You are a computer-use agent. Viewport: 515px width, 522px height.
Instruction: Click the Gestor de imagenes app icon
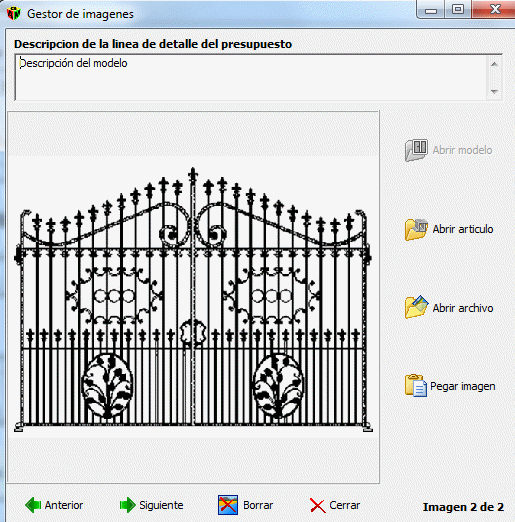click(x=14, y=14)
